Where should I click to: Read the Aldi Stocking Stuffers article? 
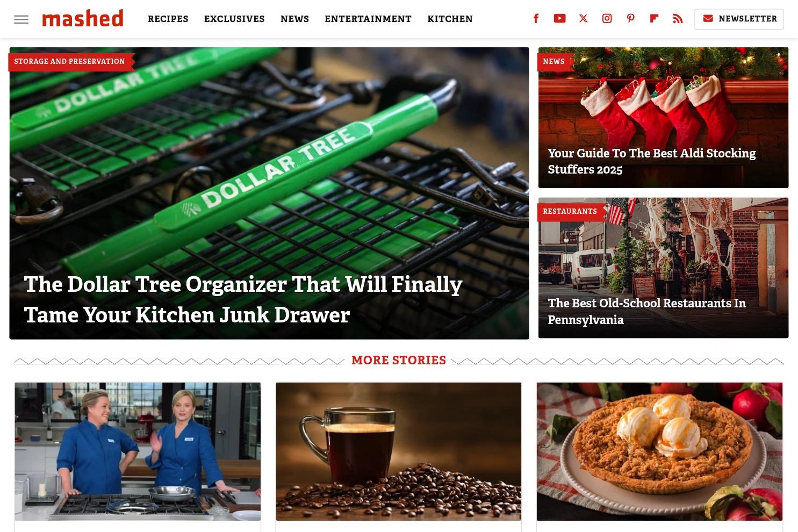[651, 161]
